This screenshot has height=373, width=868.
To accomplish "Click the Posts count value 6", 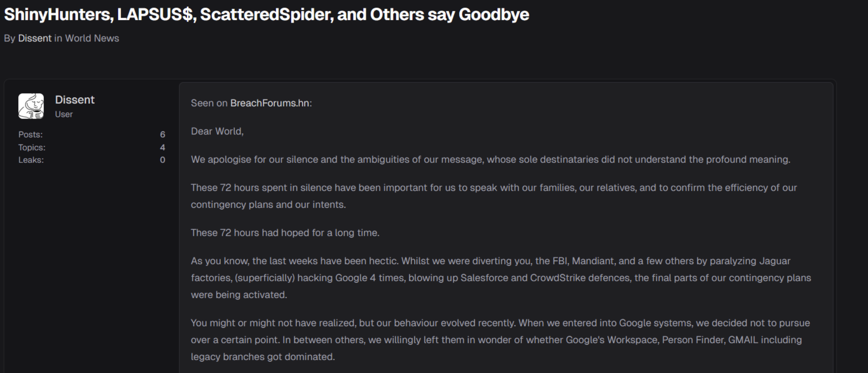I will click(163, 134).
